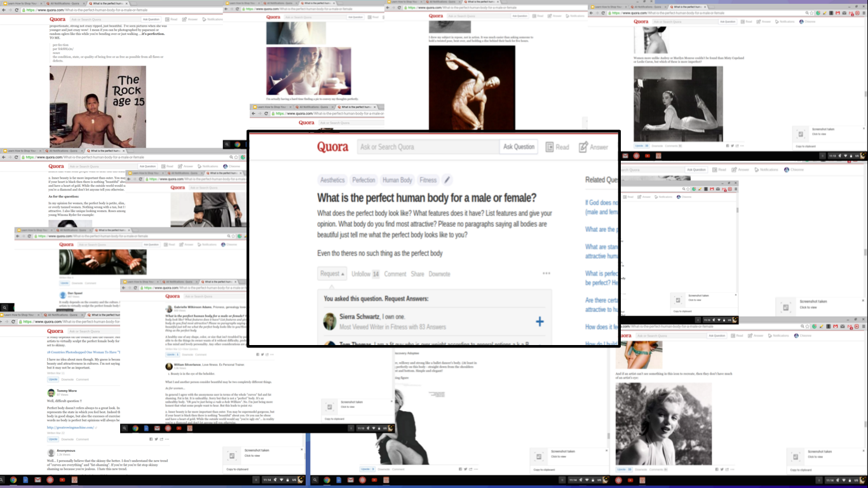
Task: Open the three-dot menu right of Downvote
Action: pyautogui.click(x=546, y=274)
